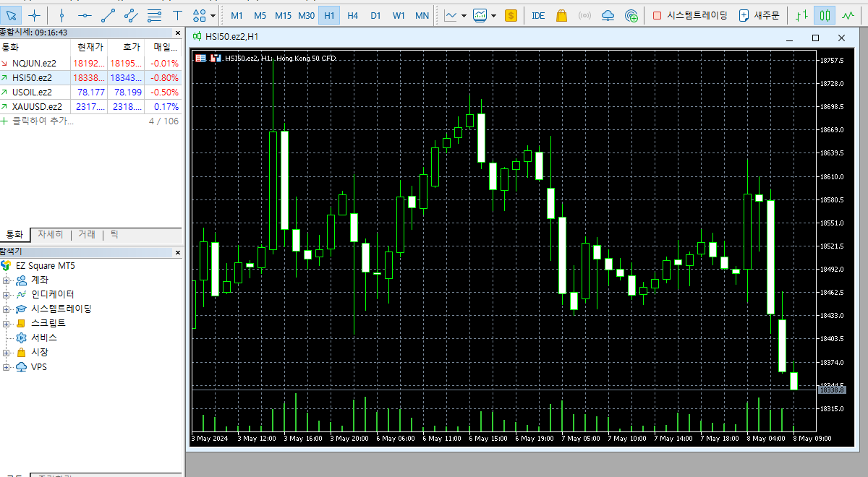Viewport: 868px width, 477px height.
Task: Open the 자세히 tab
Action: tap(51, 235)
